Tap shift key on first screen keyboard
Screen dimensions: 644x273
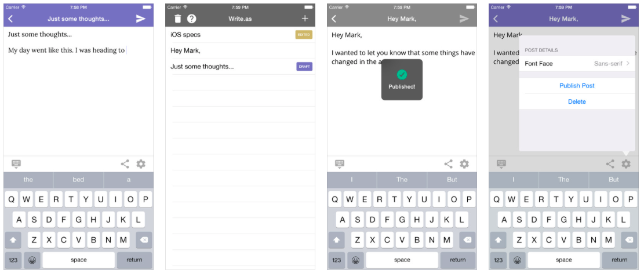pos(13,240)
